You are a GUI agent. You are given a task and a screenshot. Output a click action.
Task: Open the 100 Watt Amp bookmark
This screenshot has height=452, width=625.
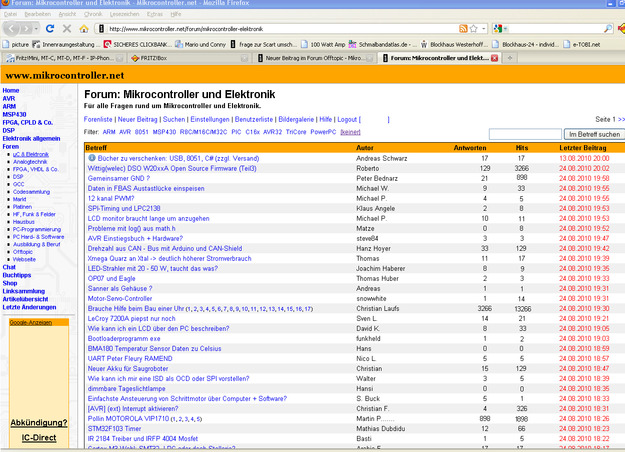pos(323,44)
